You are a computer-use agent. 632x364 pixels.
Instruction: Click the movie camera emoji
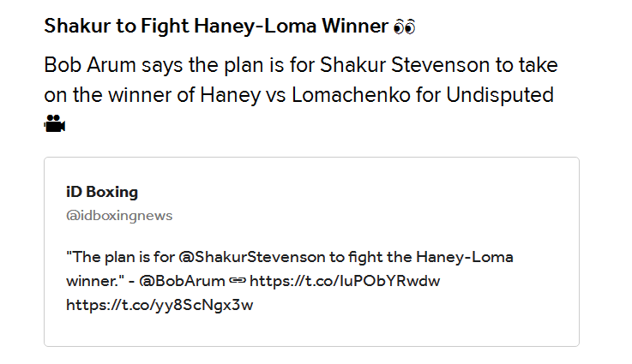click(x=54, y=123)
